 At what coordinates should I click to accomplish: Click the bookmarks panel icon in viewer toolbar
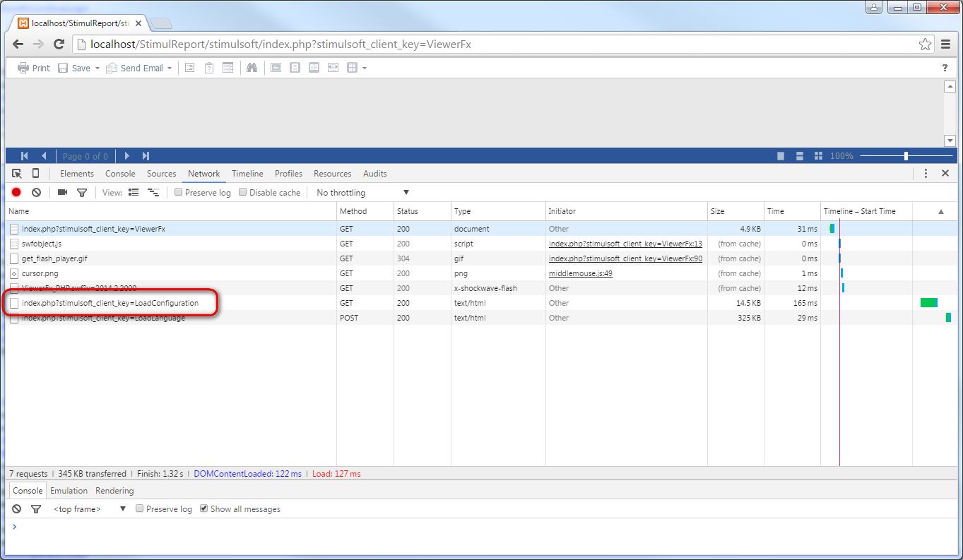(189, 68)
